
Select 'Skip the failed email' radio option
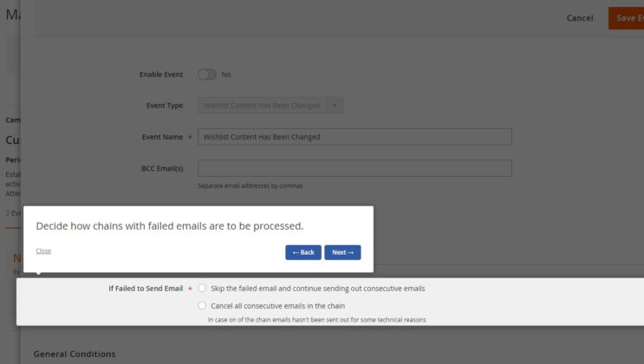[x=202, y=288]
